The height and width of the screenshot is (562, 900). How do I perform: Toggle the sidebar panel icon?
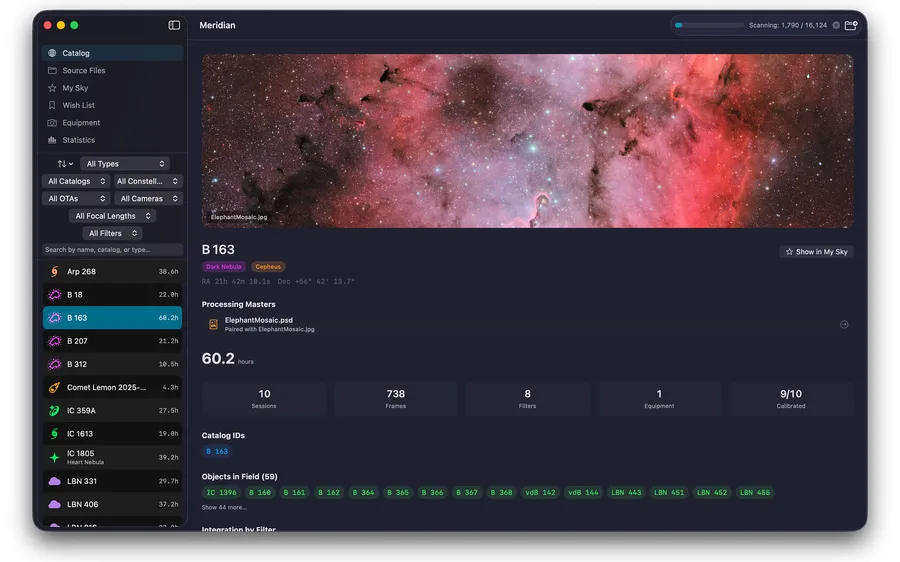point(174,25)
